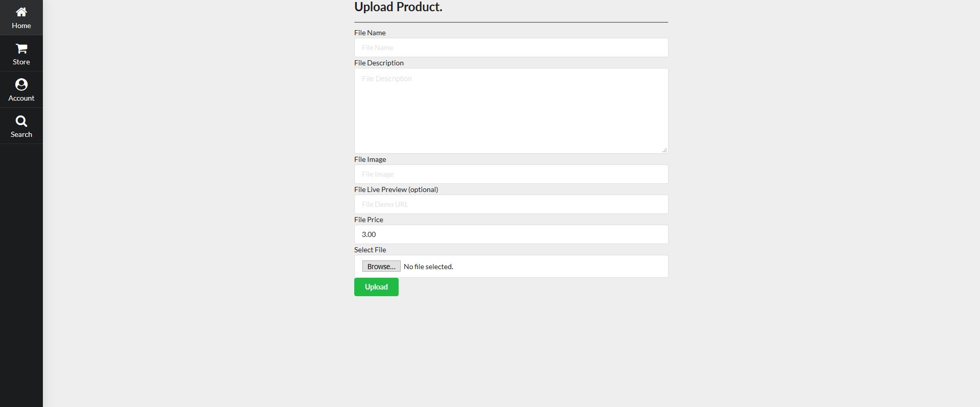Click the File Live Preview (optional) label
980x407 pixels.
coord(396,189)
